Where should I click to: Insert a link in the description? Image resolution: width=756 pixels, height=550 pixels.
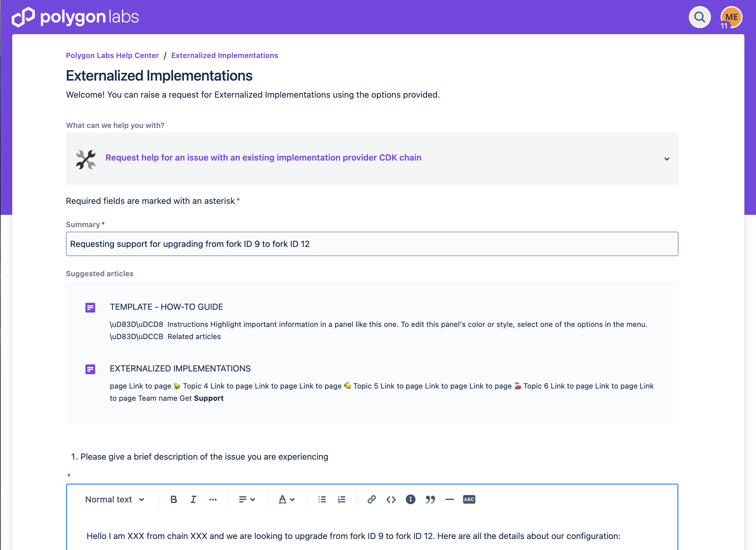371,499
